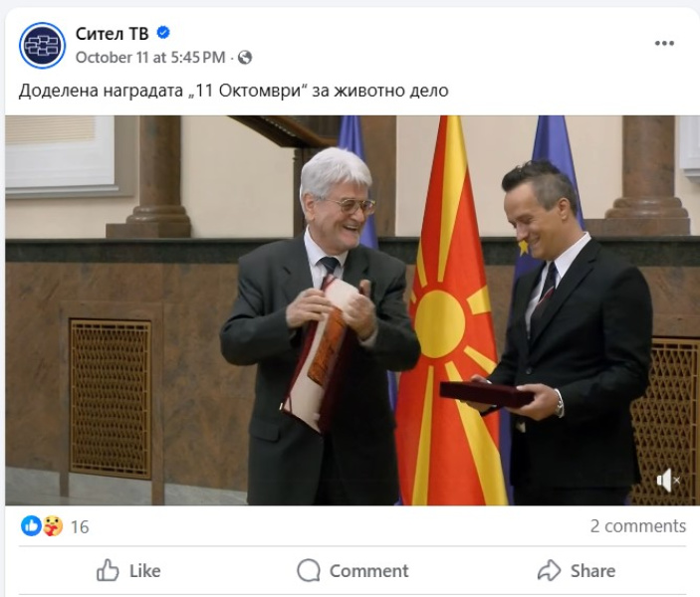Screen dimensions: 700x597
Task: Toggle the Like button label
Action: [x=144, y=571]
